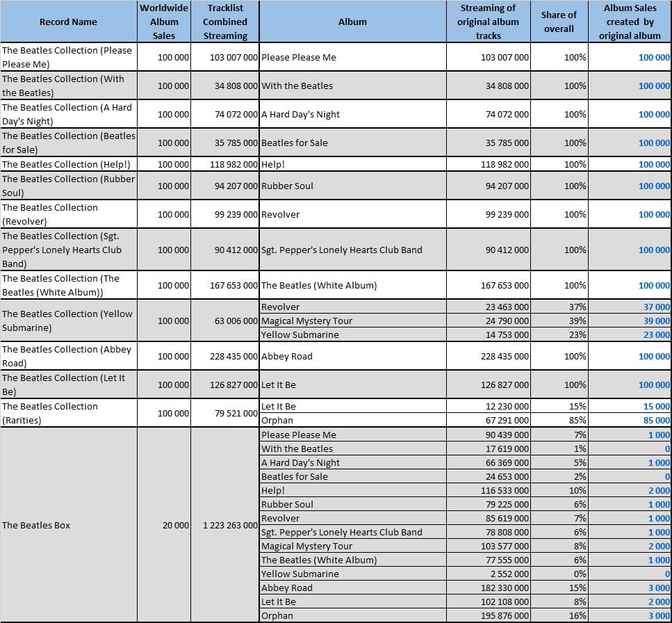Click 'The Beatles Collection (With the Beatles)' cell
Viewport: 672px width, 623px height.
(69, 86)
